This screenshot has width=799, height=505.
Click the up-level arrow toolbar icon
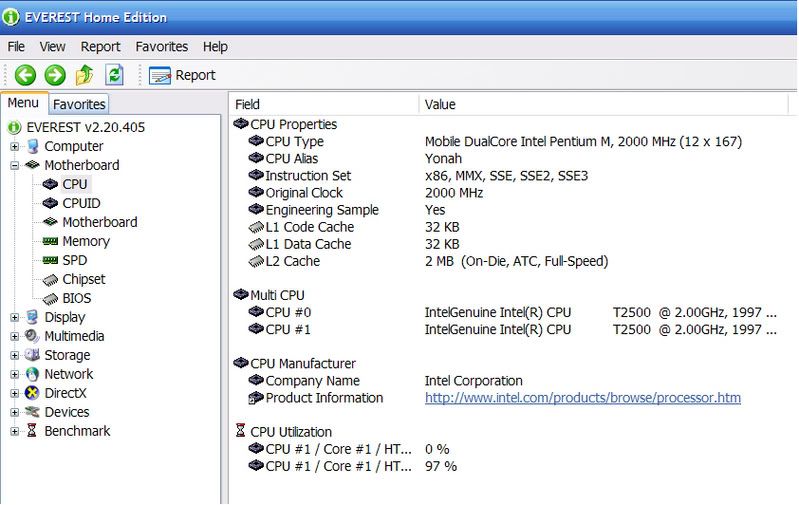pyautogui.click(x=85, y=75)
